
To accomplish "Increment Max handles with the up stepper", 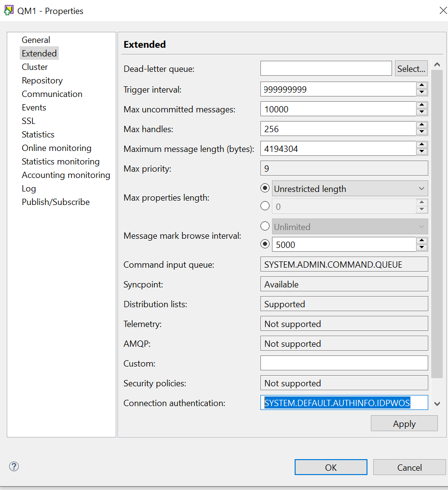I will (x=422, y=126).
